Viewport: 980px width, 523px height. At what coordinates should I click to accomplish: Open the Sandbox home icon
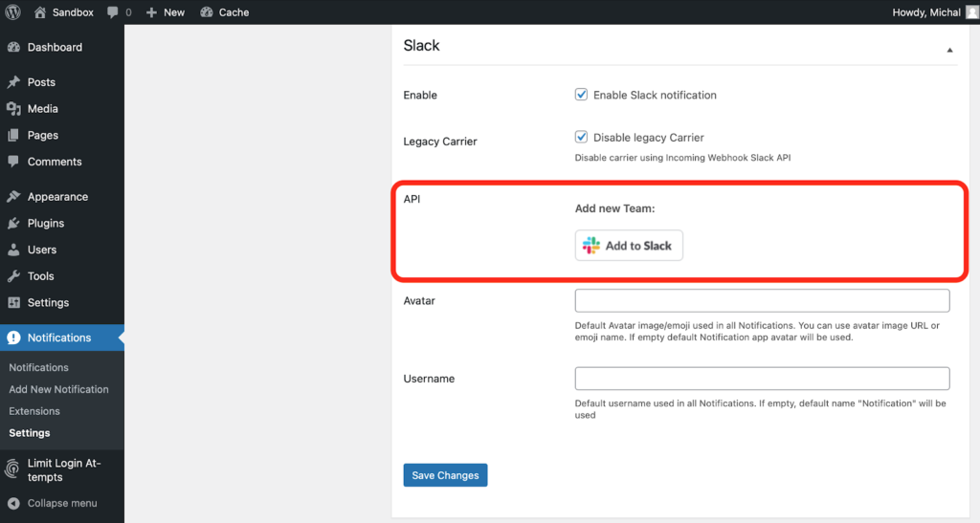(40, 11)
